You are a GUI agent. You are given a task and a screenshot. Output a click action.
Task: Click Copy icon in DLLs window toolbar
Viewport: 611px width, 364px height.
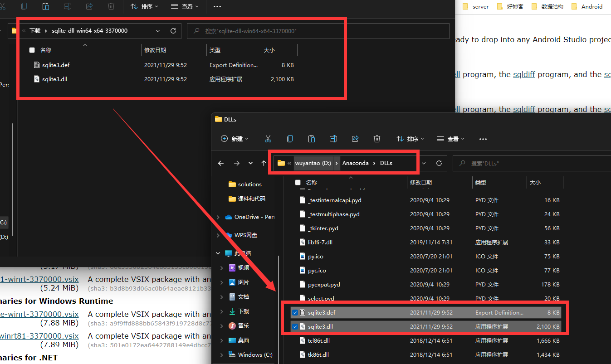[290, 139]
